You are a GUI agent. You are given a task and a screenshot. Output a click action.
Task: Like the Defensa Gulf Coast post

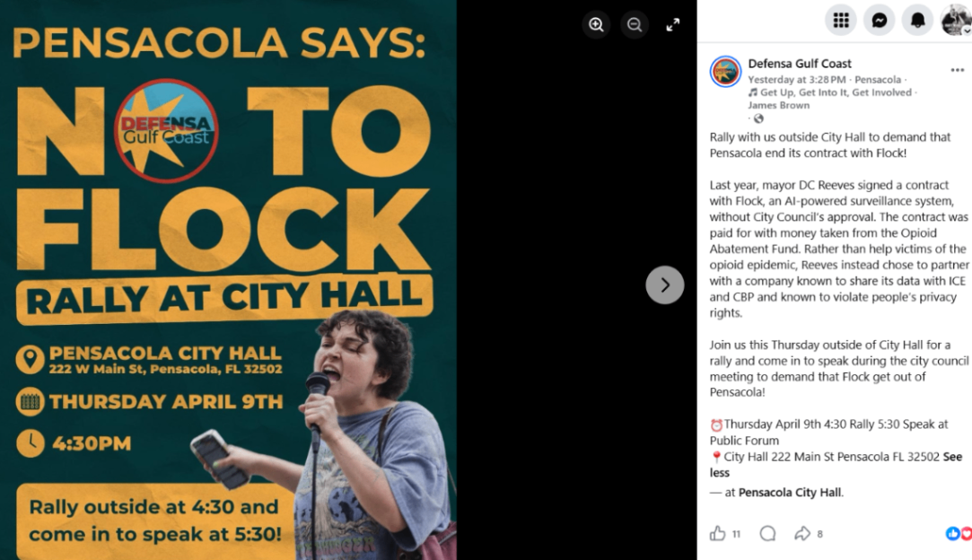[718, 534]
